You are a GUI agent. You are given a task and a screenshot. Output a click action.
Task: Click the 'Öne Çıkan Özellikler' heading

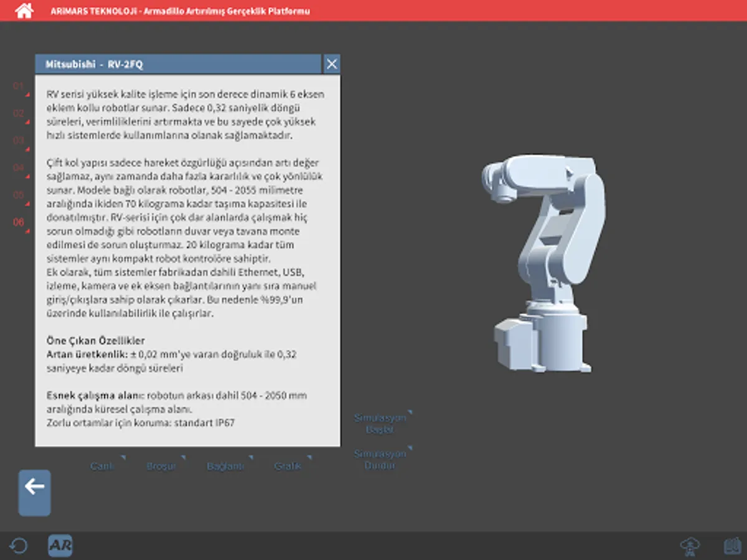click(96, 340)
